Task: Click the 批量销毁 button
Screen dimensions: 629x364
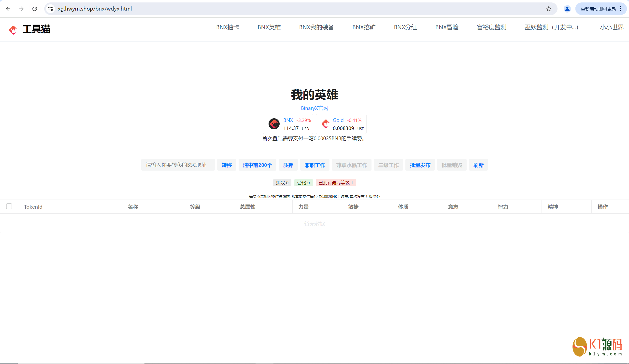Action: [x=452, y=165]
